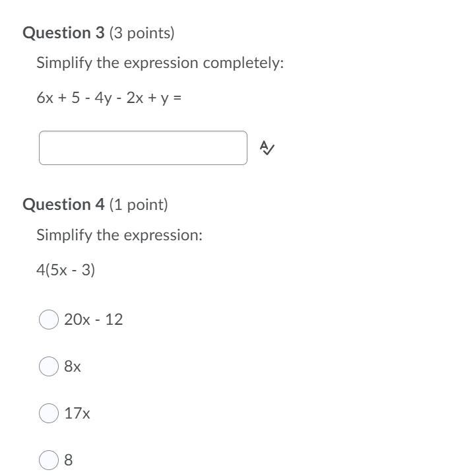Click 'Simplify the expression completely:' prompt
This screenshot has width=450, height=476.
(x=160, y=63)
